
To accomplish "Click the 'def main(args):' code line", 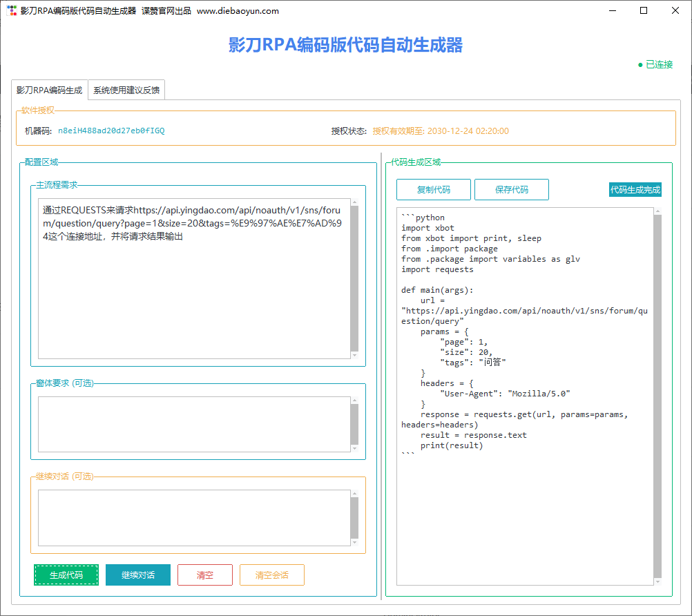I will point(437,290).
